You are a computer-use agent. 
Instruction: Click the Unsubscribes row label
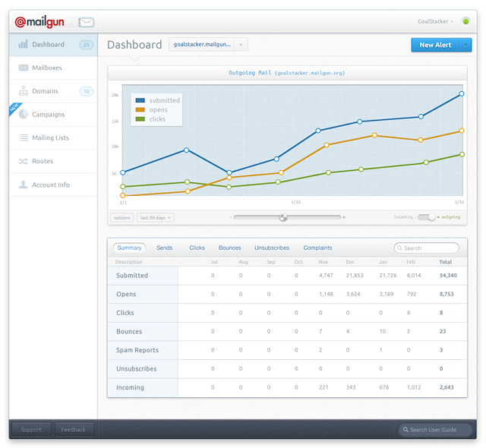click(x=137, y=369)
